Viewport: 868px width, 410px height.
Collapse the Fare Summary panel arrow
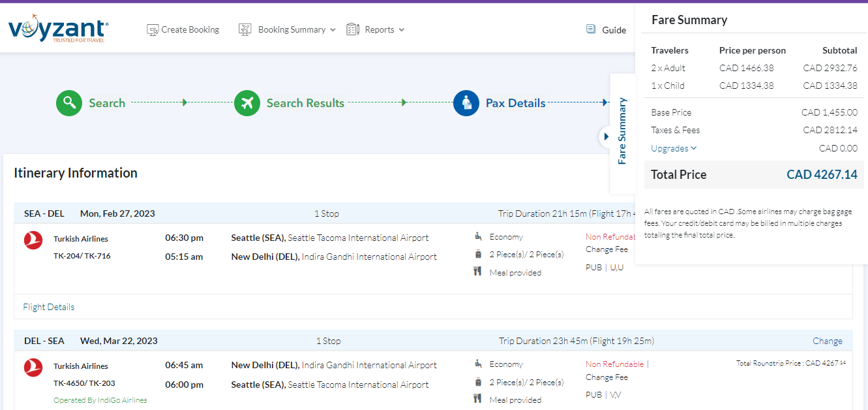[x=606, y=136]
